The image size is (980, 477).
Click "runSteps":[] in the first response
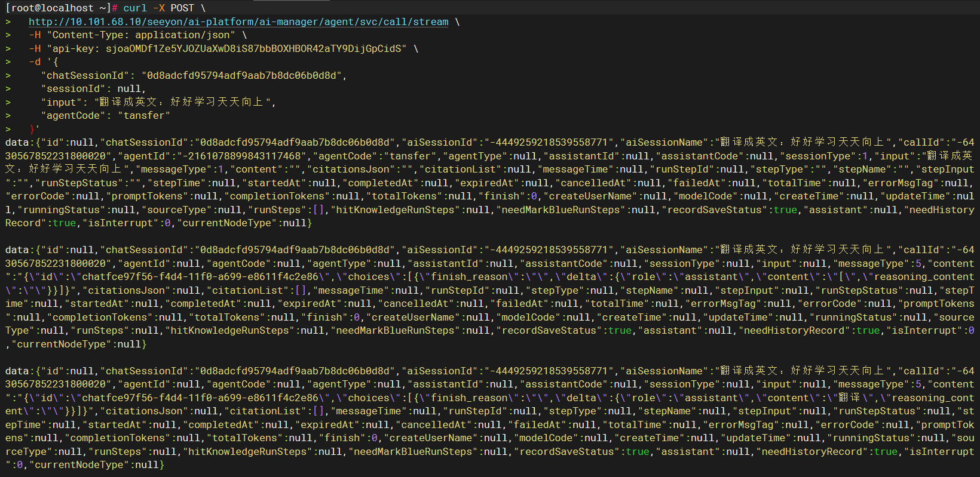tap(289, 210)
